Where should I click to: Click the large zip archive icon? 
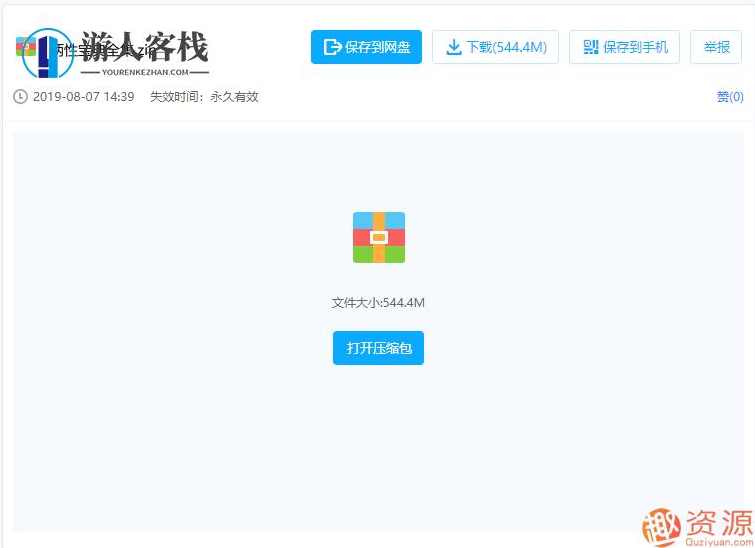click(x=379, y=237)
